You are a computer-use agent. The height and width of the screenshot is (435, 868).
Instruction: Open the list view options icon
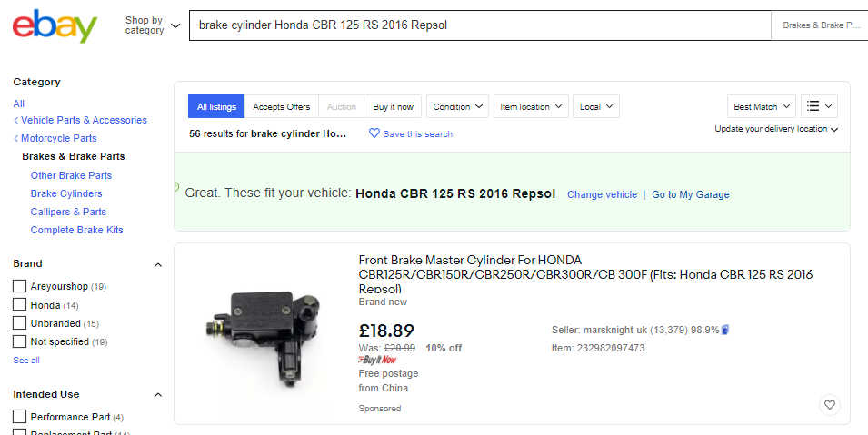point(818,106)
